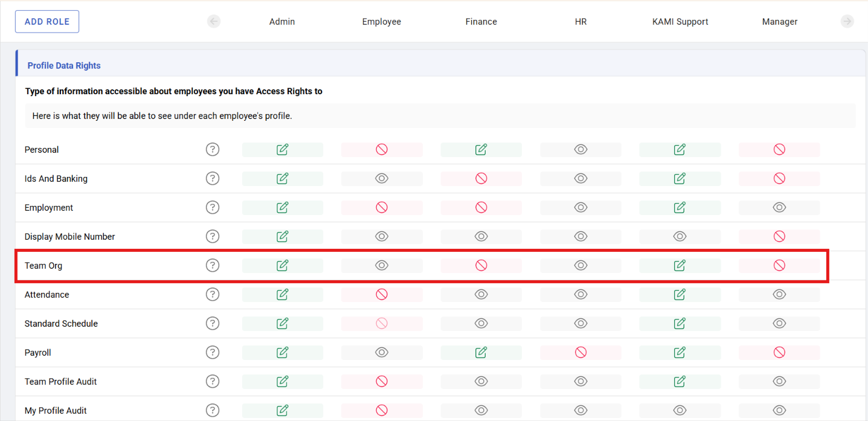Viewport: 868px width, 421px height.
Task: Click the ADD ROLE button
Action: (x=47, y=22)
